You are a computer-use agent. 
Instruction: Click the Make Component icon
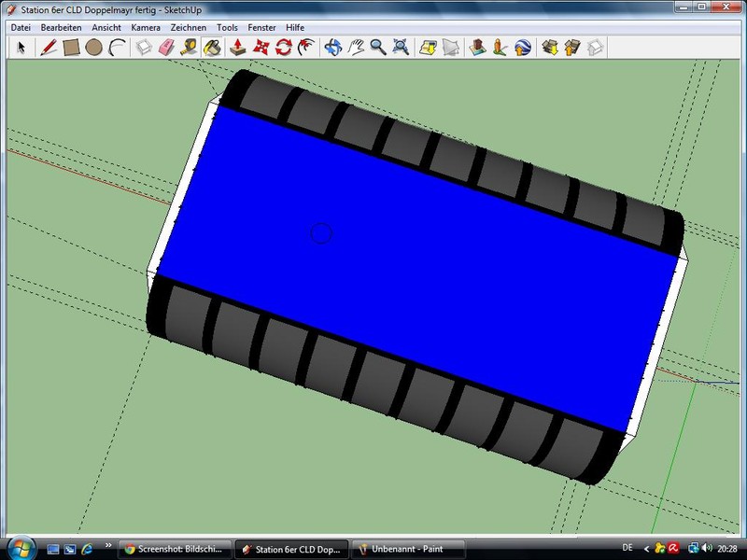pos(144,48)
